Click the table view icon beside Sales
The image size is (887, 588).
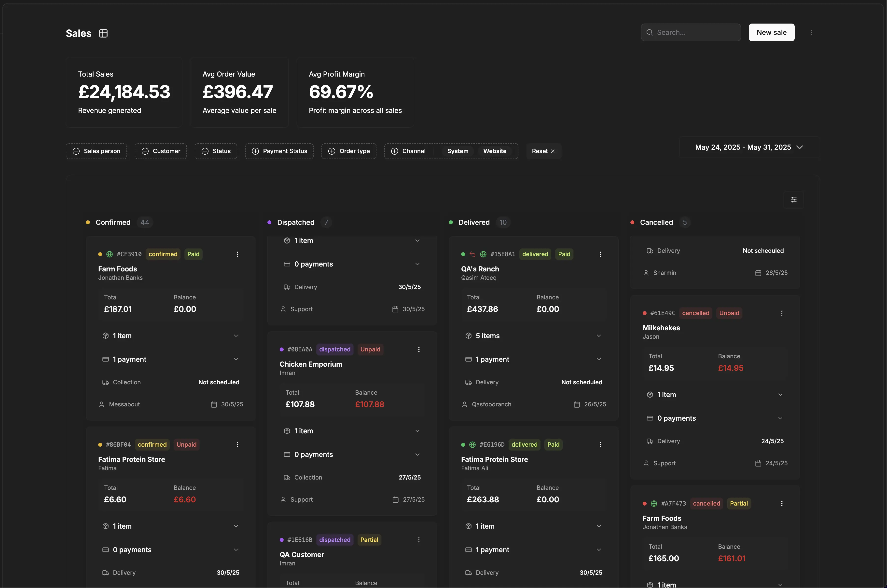click(x=103, y=33)
